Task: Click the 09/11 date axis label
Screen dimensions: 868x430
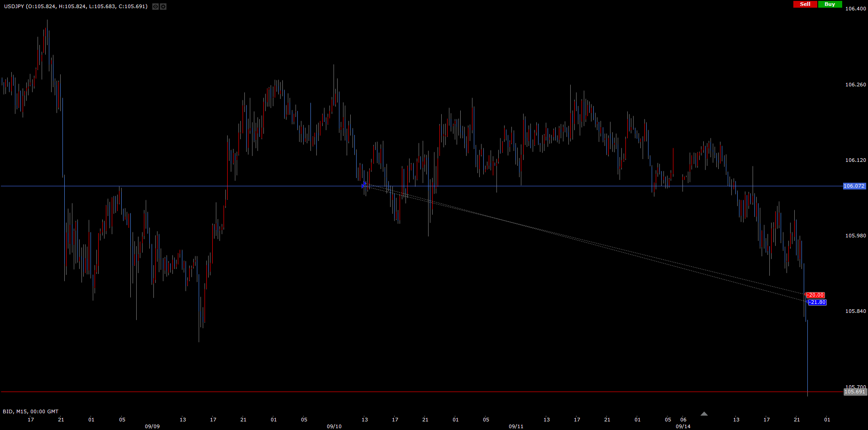Action: (x=516, y=426)
